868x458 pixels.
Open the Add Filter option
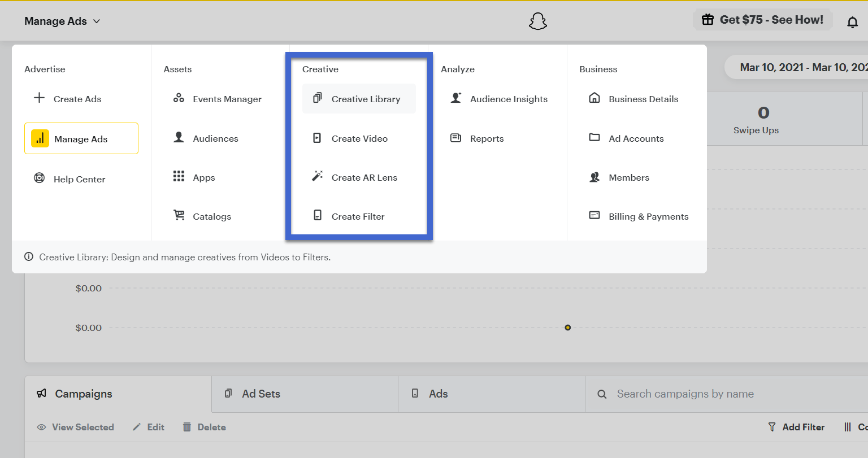click(796, 427)
